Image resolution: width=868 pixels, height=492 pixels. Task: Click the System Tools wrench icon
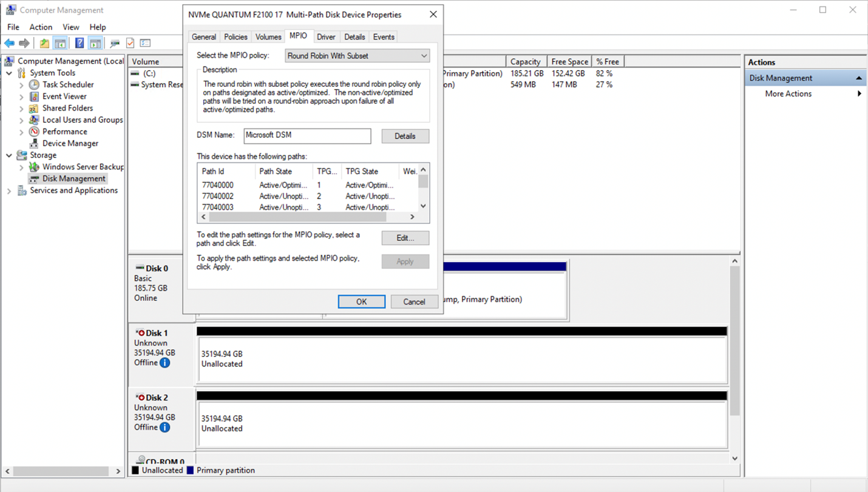point(22,73)
